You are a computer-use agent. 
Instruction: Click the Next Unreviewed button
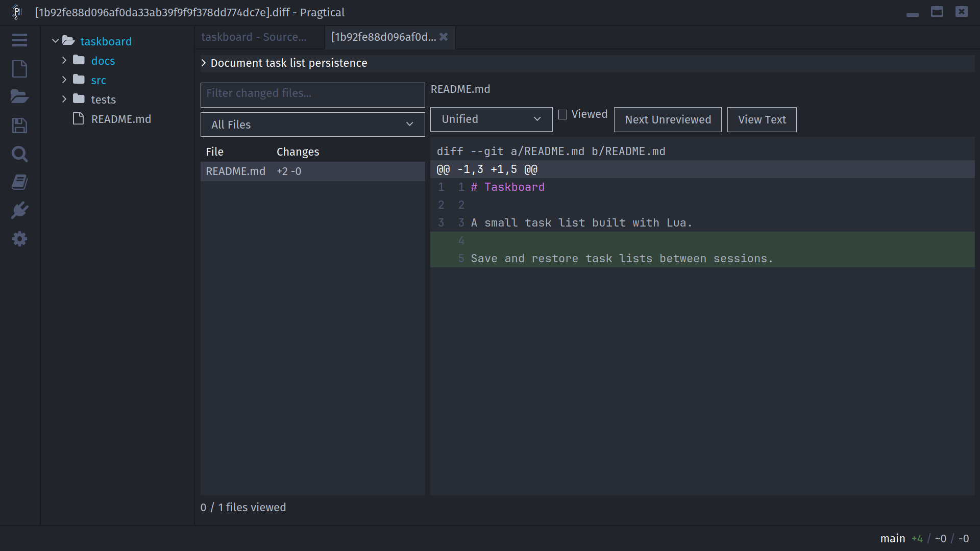[x=668, y=119]
